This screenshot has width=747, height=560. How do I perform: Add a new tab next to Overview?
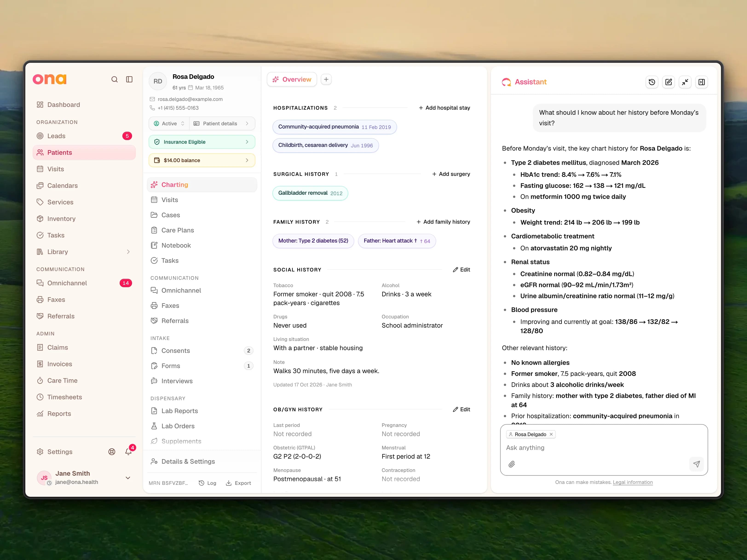(326, 79)
